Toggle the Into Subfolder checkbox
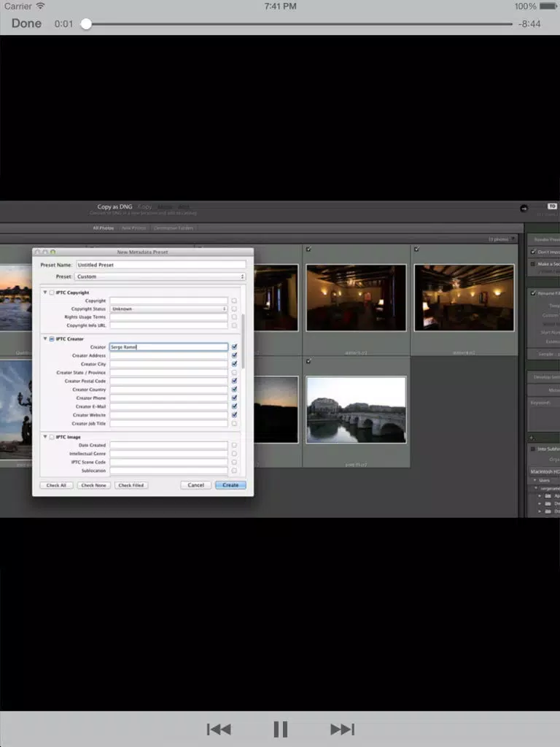Viewport: 560px width, 747px height. tap(533, 449)
